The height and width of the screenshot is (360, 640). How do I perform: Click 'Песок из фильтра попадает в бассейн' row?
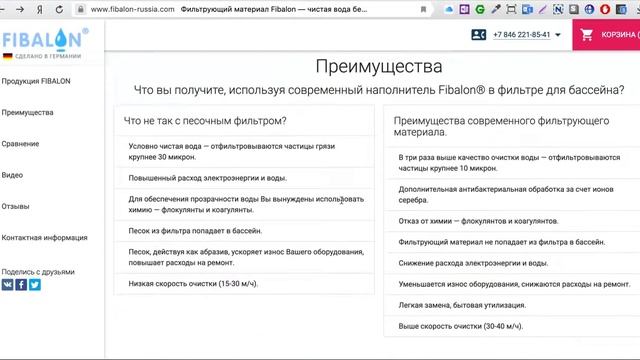(244, 231)
